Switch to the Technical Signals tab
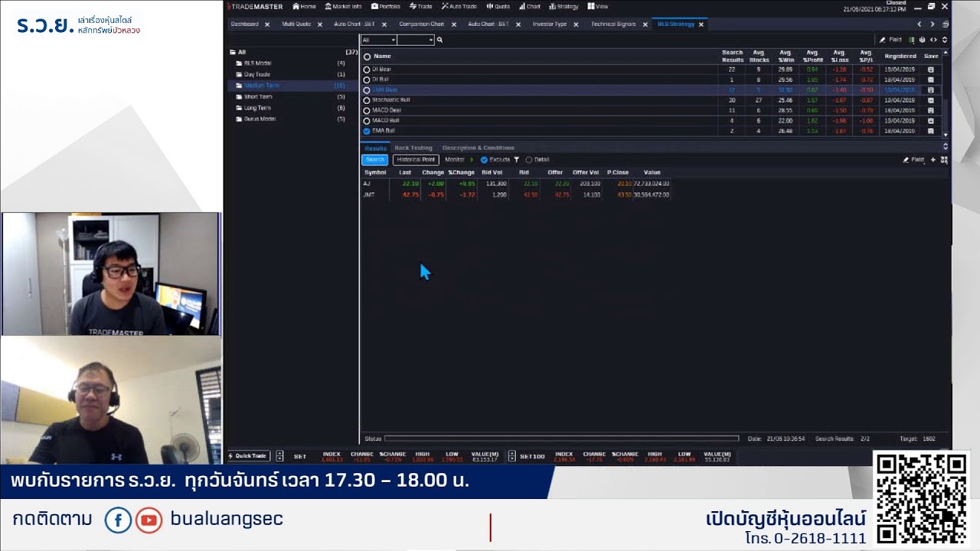The image size is (980, 551). (x=613, y=24)
